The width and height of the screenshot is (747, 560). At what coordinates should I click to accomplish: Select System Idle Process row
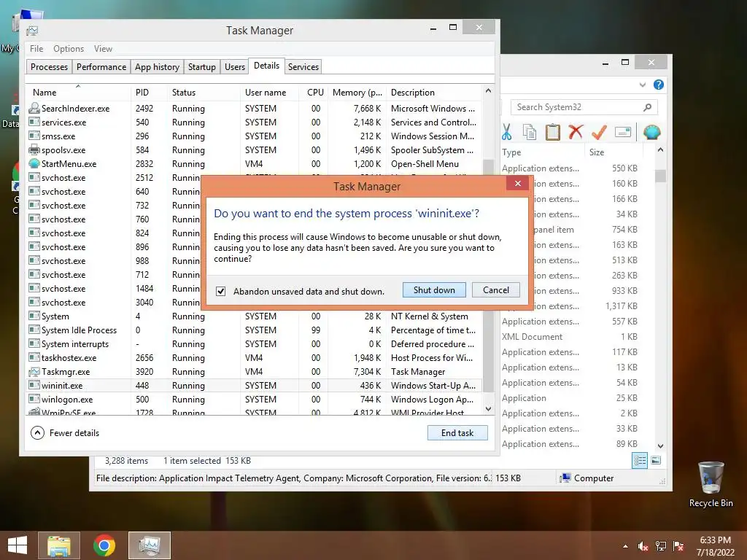coord(255,330)
